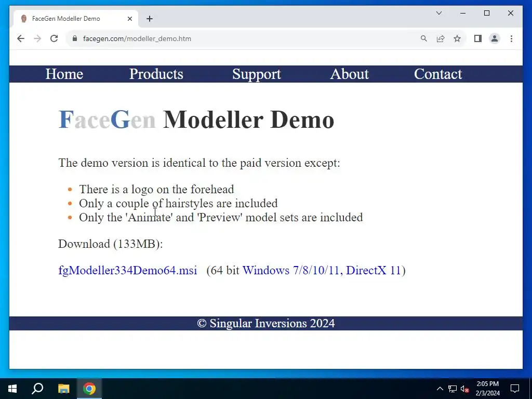Open the network status tray icon
Viewport: 532px width, 399px height.
pyautogui.click(x=453, y=389)
